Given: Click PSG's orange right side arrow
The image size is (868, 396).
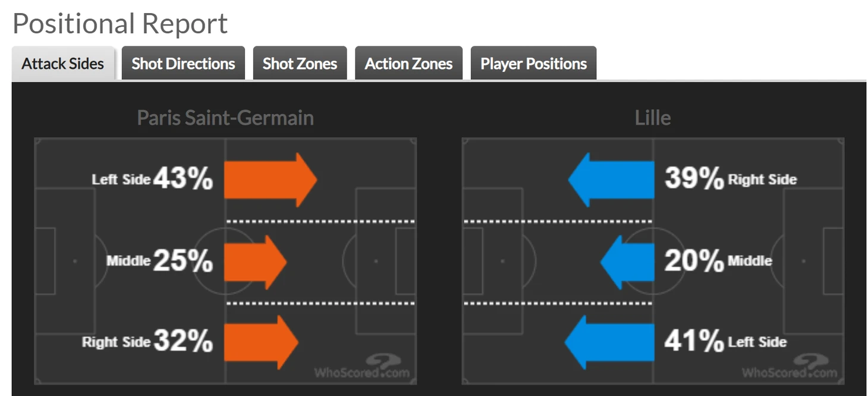Looking at the screenshot, I should point(261,342).
